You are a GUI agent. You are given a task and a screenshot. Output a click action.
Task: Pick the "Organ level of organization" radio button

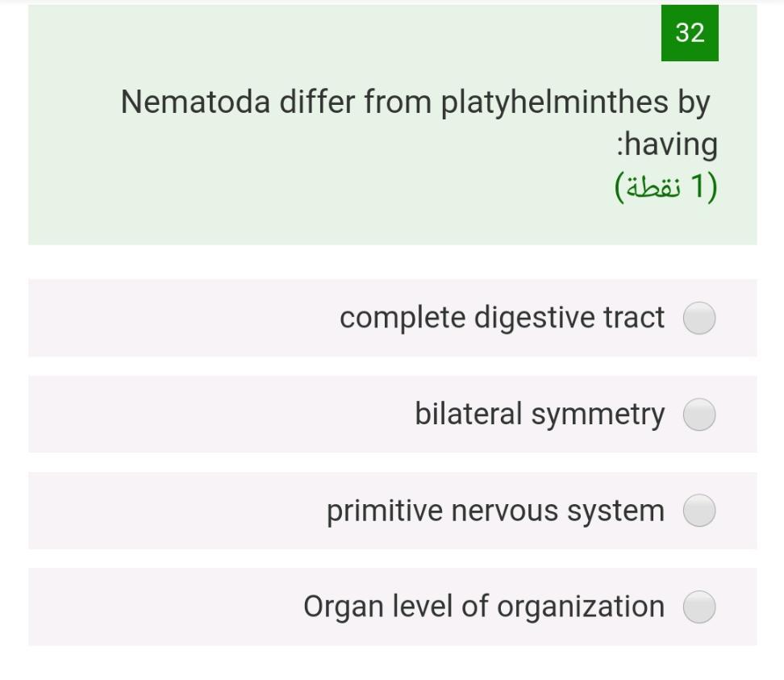click(x=699, y=607)
